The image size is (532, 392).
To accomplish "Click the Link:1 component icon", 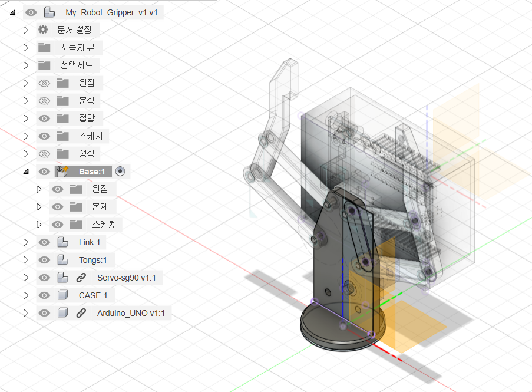I will point(62,242).
